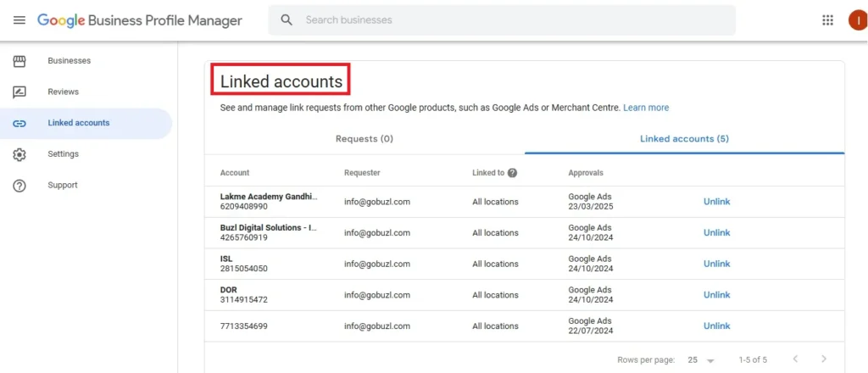Open the rows per page dropdown
The image size is (868, 373).
(x=701, y=359)
